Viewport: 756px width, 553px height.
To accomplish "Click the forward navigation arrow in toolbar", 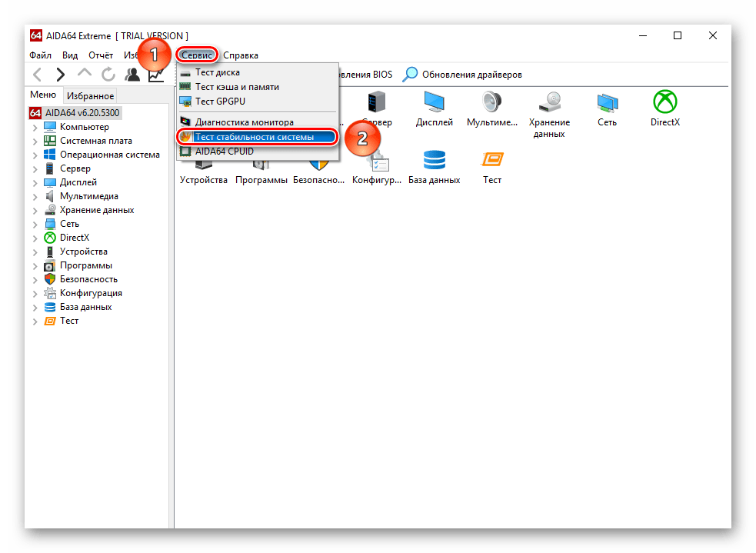I will 60,75.
